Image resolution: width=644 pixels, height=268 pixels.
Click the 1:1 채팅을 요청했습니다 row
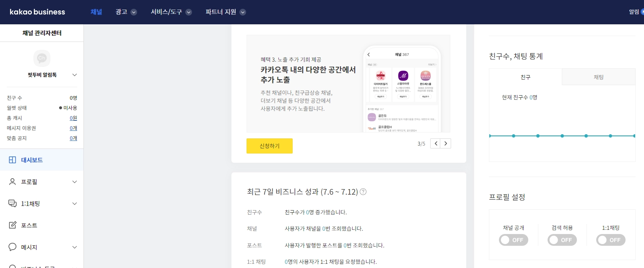[331, 262]
